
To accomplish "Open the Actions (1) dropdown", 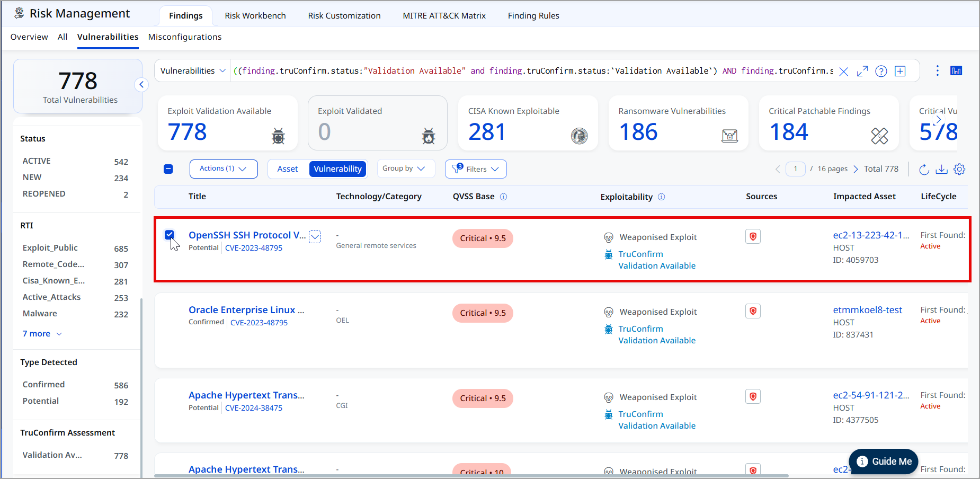I will pyautogui.click(x=224, y=169).
